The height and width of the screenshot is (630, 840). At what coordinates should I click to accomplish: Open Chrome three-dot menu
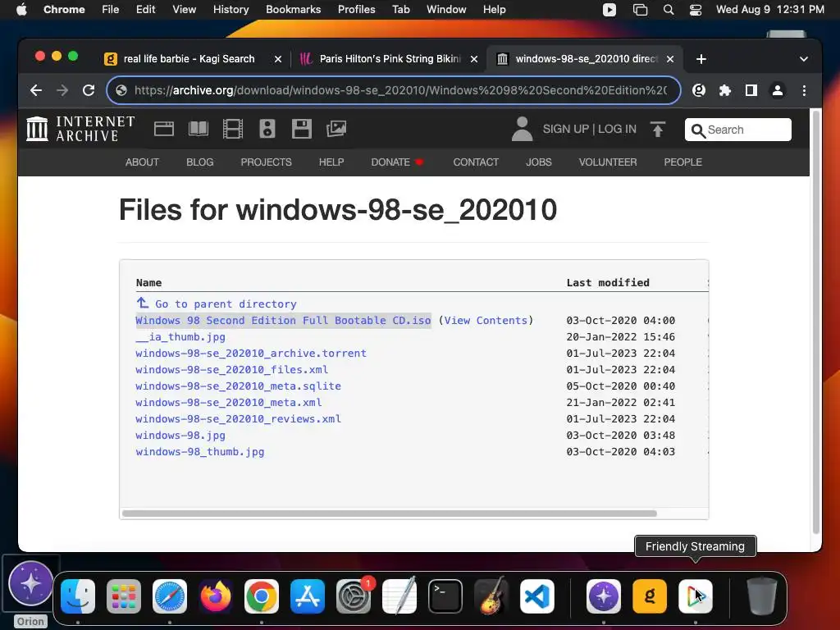point(804,90)
